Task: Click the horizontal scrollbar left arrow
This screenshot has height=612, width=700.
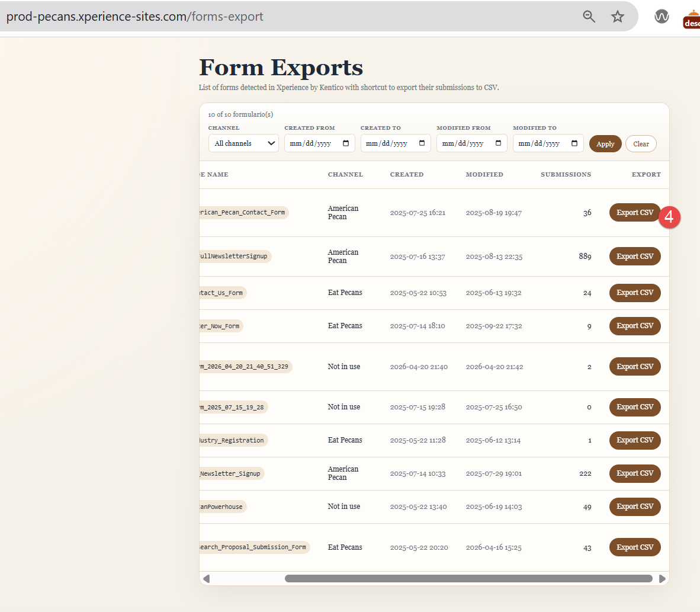Action: [x=206, y=578]
